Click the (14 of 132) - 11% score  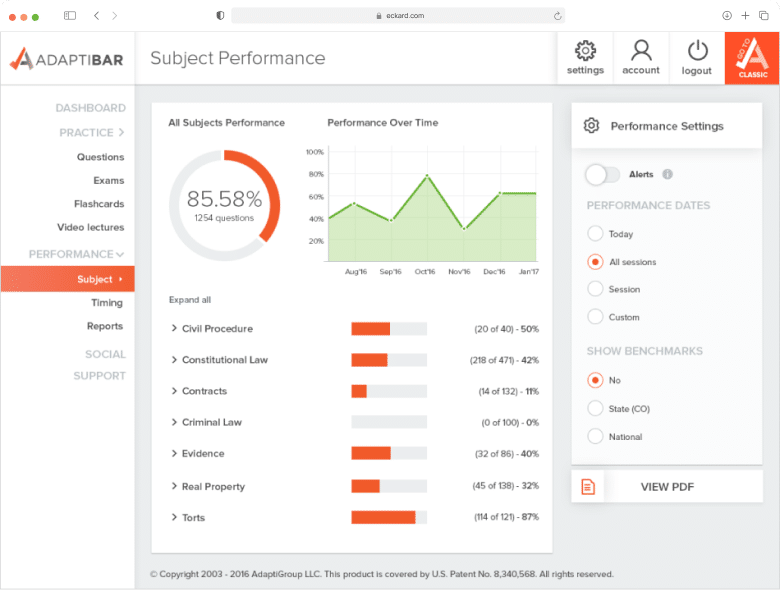pos(508,391)
